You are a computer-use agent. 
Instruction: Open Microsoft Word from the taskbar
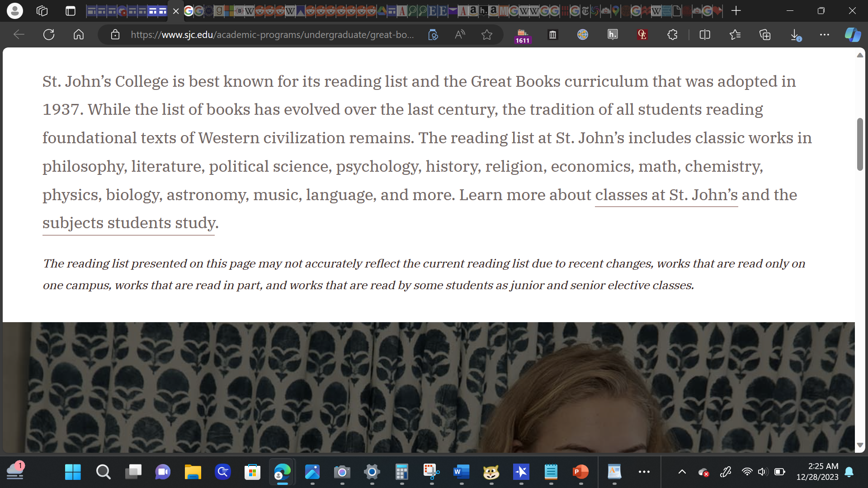pyautogui.click(x=461, y=472)
